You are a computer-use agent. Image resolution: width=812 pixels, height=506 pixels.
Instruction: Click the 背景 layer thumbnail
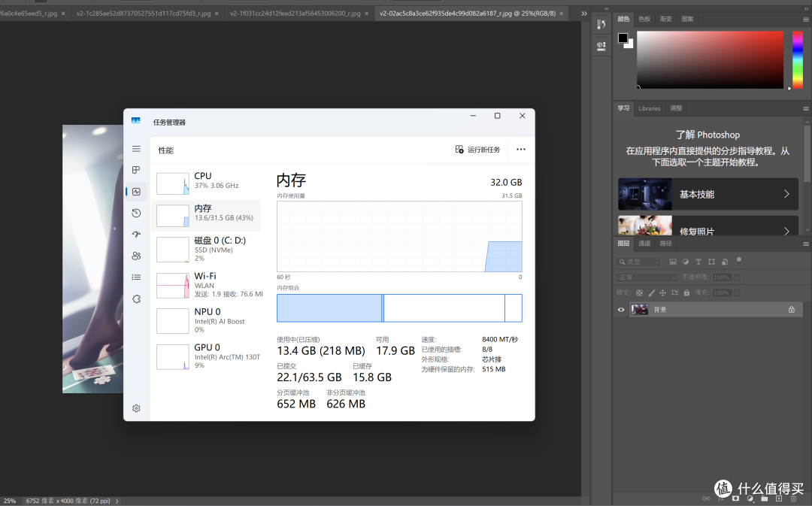point(640,309)
